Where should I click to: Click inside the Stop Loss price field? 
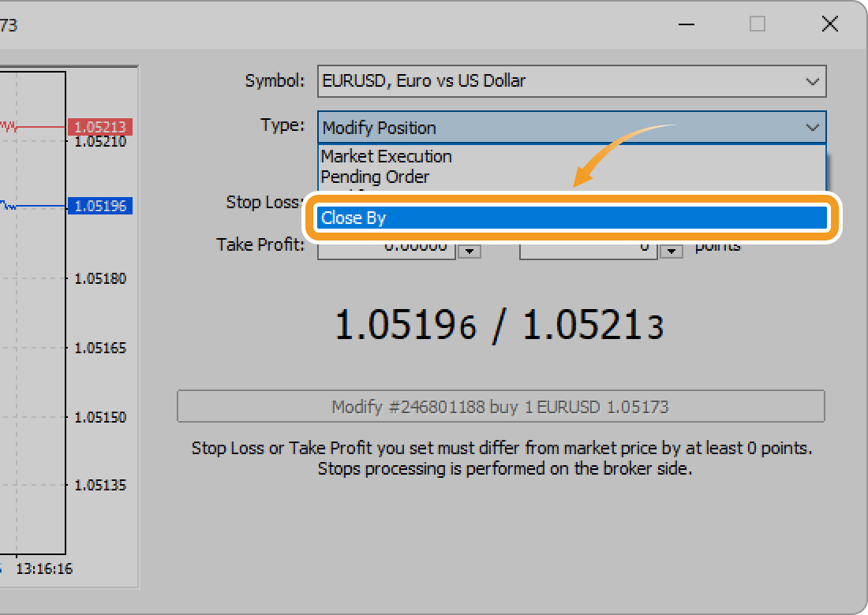(387, 203)
